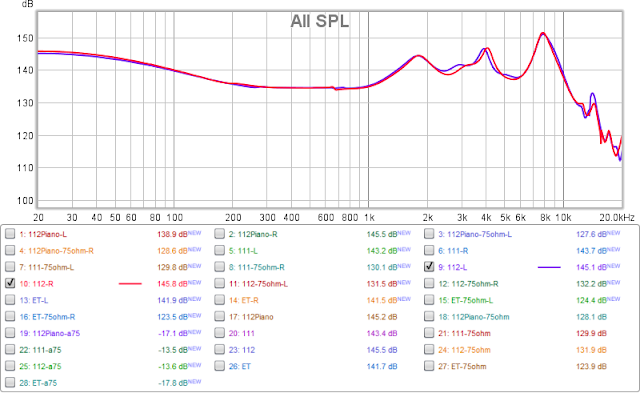
Task: Enable the 27: ET-75ohm trace checkbox
Action: [429, 366]
